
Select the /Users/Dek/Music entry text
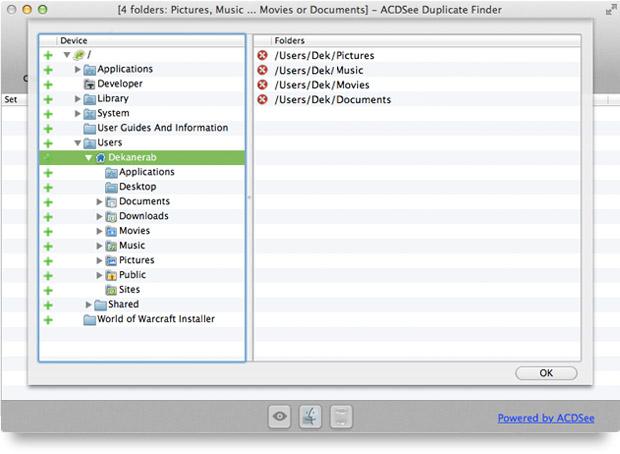pyautogui.click(x=319, y=70)
